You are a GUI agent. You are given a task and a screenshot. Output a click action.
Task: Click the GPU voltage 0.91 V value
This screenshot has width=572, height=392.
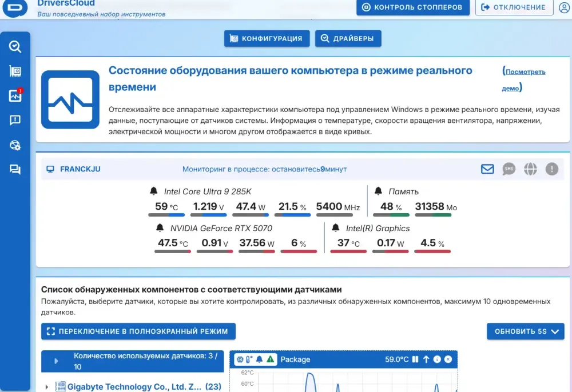pyautogui.click(x=215, y=243)
